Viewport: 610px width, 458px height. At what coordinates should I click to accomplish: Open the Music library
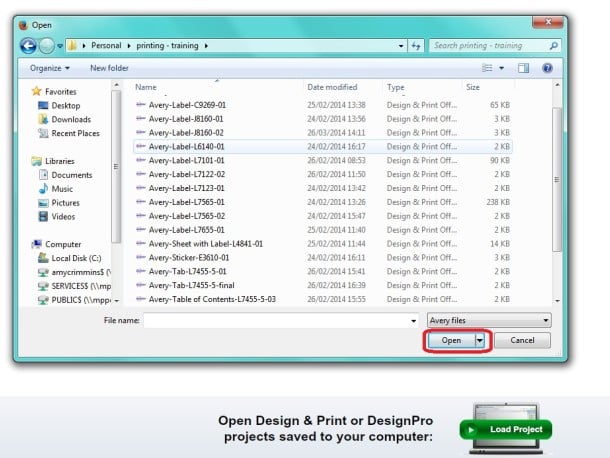(x=56, y=189)
